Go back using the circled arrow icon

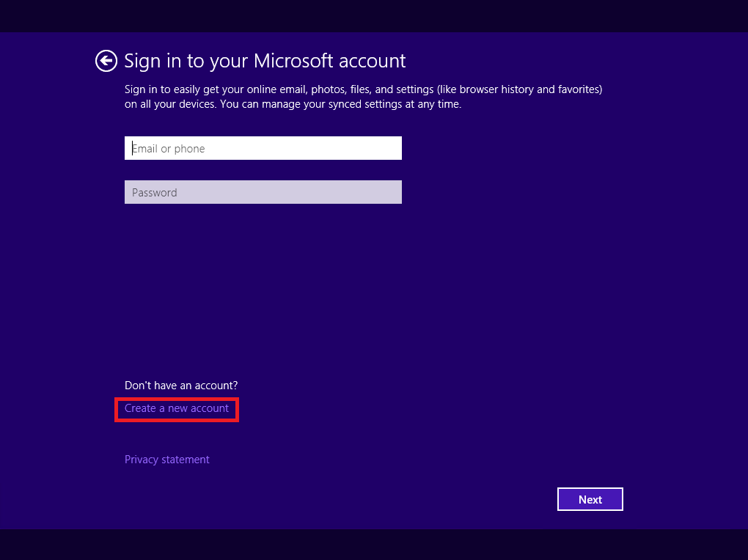pyautogui.click(x=106, y=61)
